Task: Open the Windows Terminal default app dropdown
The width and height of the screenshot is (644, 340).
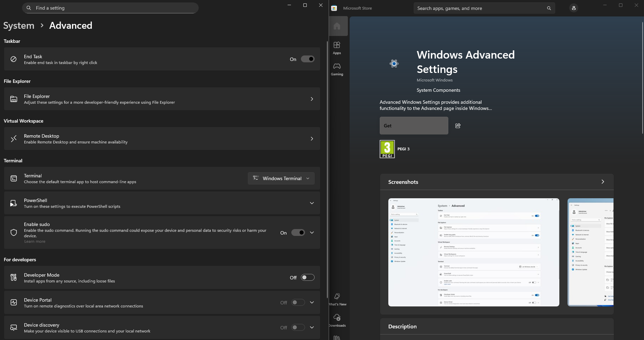Action: [x=281, y=178]
